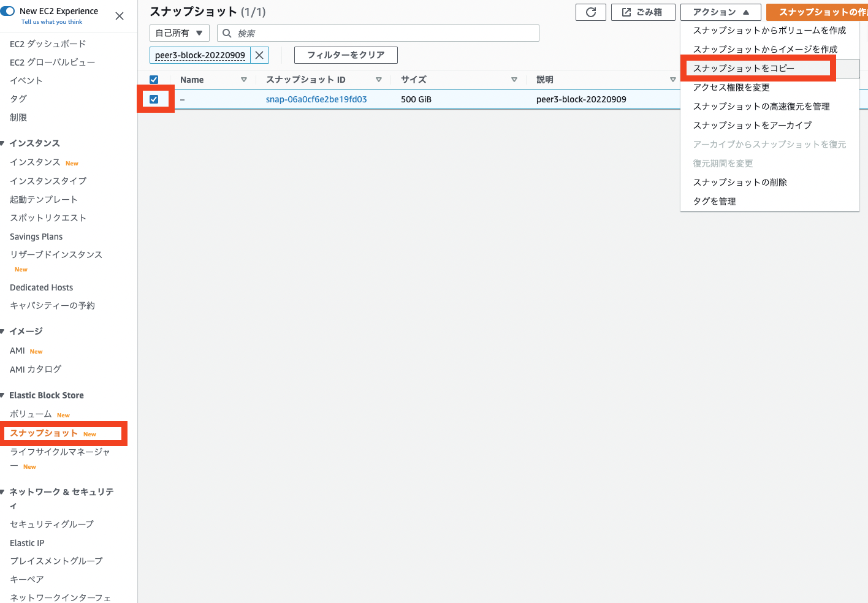Open EC2 グローバルビュー in sidebar

pyautogui.click(x=52, y=63)
